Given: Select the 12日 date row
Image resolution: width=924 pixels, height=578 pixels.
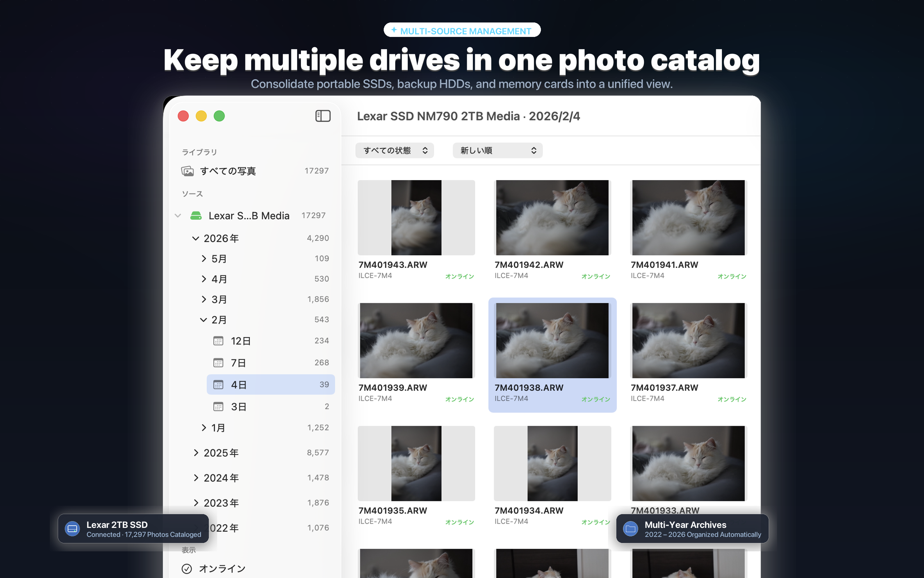Looking at the screenshot, I should pyautogui.click(x=271, y=341).
